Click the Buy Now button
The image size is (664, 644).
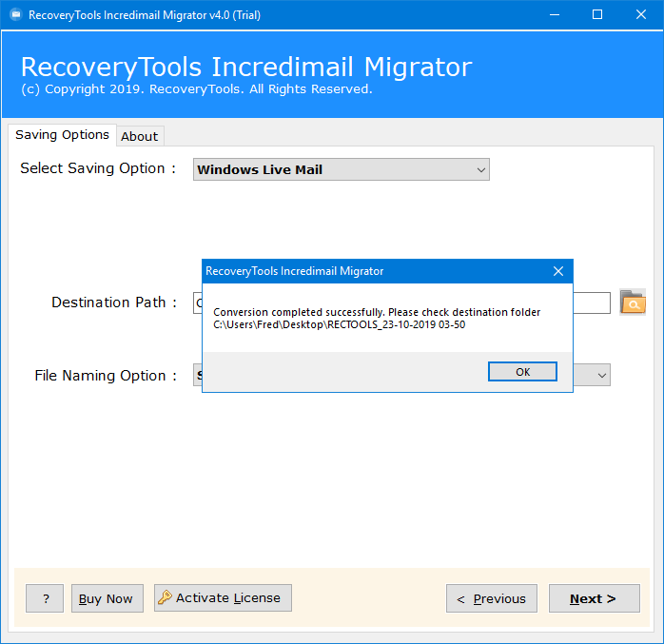(107, 598)
